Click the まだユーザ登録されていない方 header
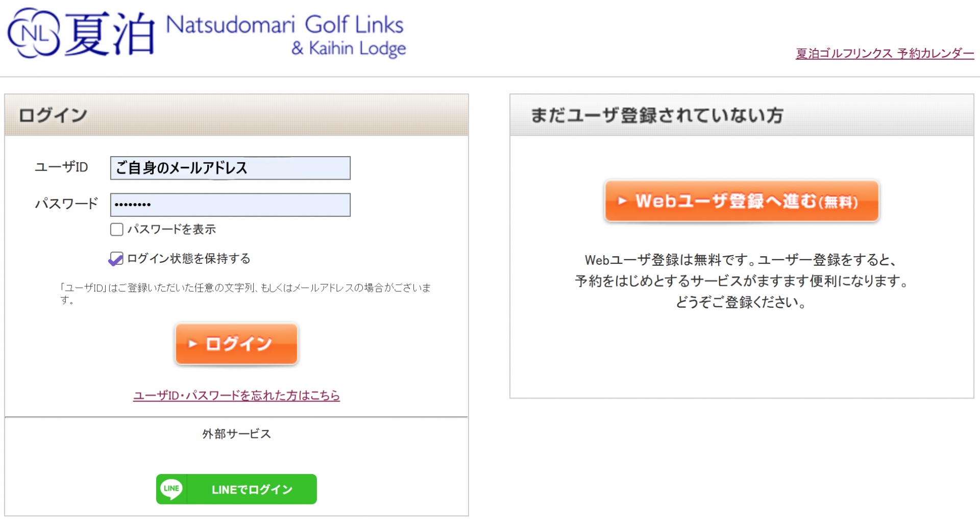 (742, 115)
